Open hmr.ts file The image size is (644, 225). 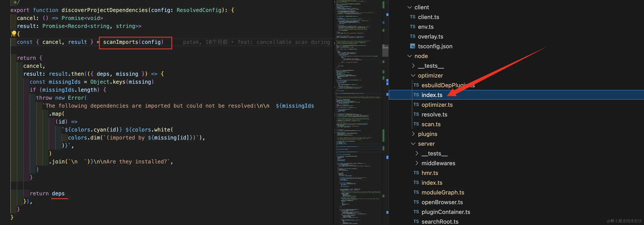(x=430, y=173)
